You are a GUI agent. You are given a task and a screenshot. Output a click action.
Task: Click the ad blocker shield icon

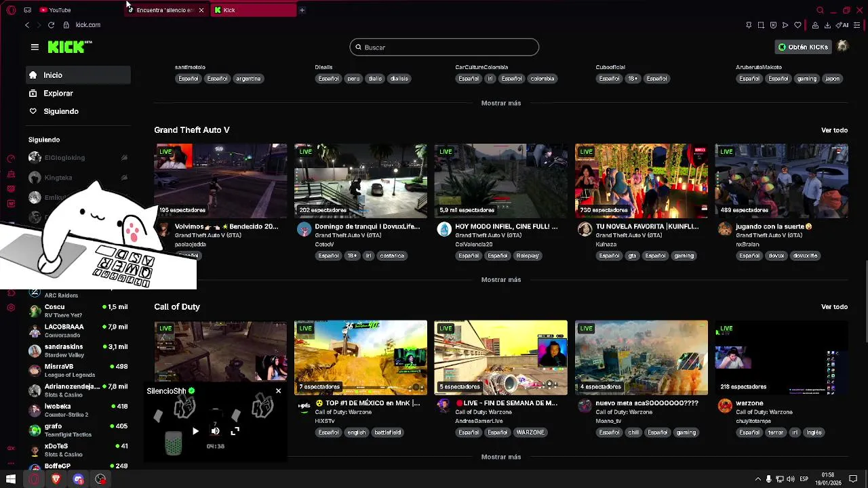773,25
